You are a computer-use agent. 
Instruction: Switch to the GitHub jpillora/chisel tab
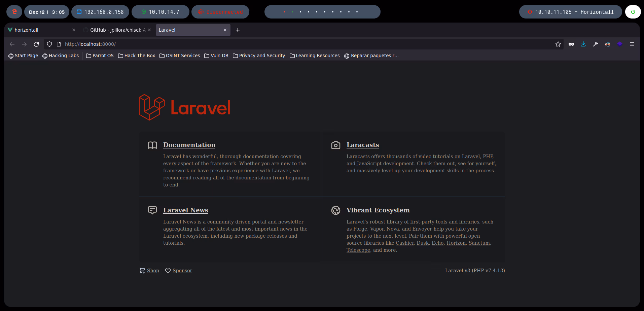114,30
